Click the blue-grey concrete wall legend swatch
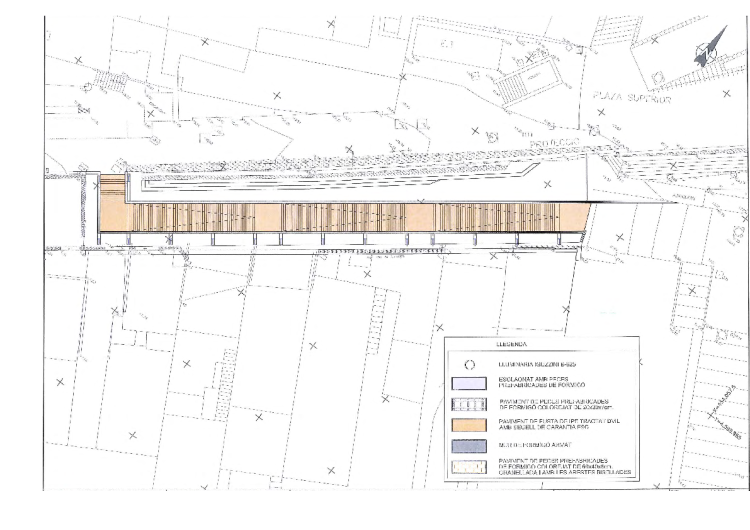This screenshot has width=750, height=530. [469, 446]
